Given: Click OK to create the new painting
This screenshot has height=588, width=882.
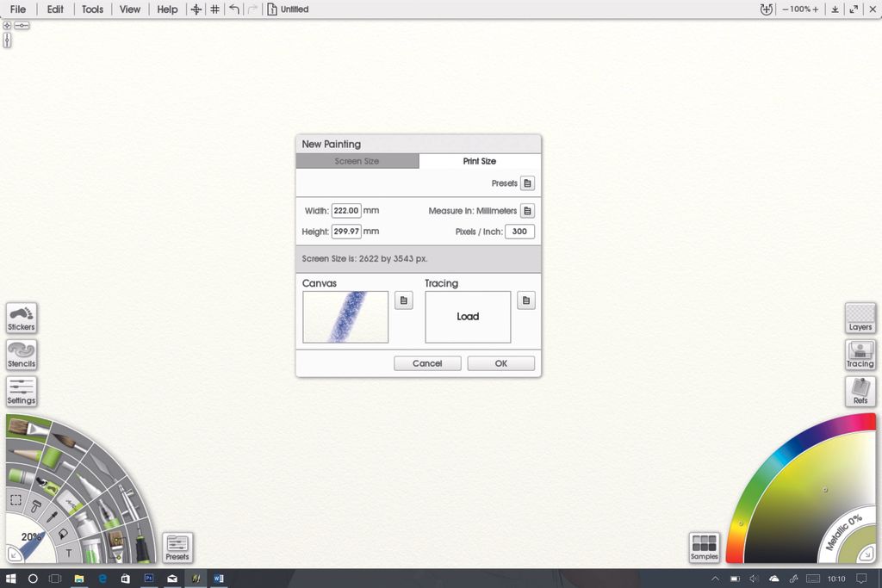Looking at the screenshot, I should pyautogui.click(x=500, y=362).
